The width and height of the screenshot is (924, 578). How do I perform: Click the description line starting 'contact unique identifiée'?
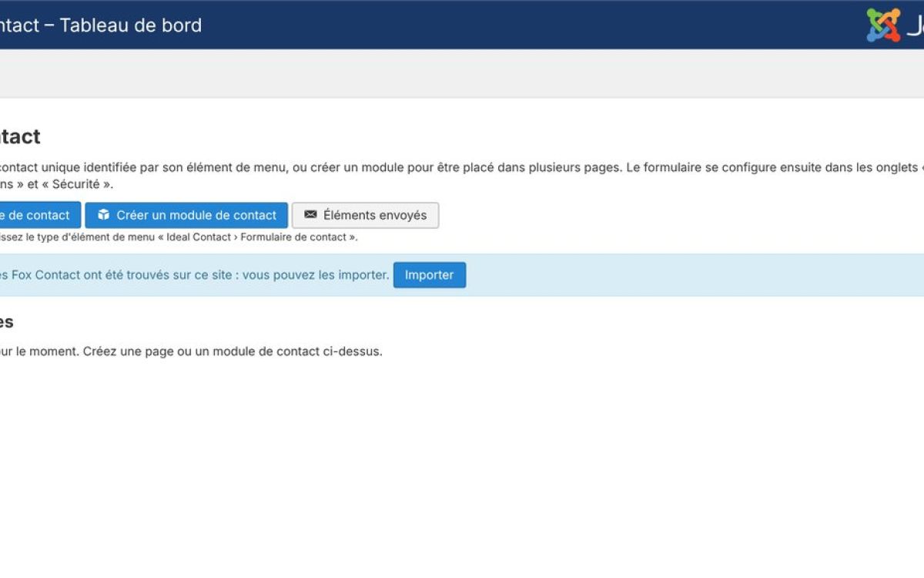point(462,167)
